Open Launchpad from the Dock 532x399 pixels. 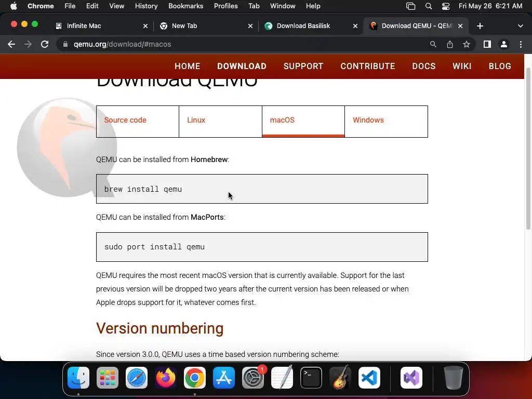pos(108,378)
